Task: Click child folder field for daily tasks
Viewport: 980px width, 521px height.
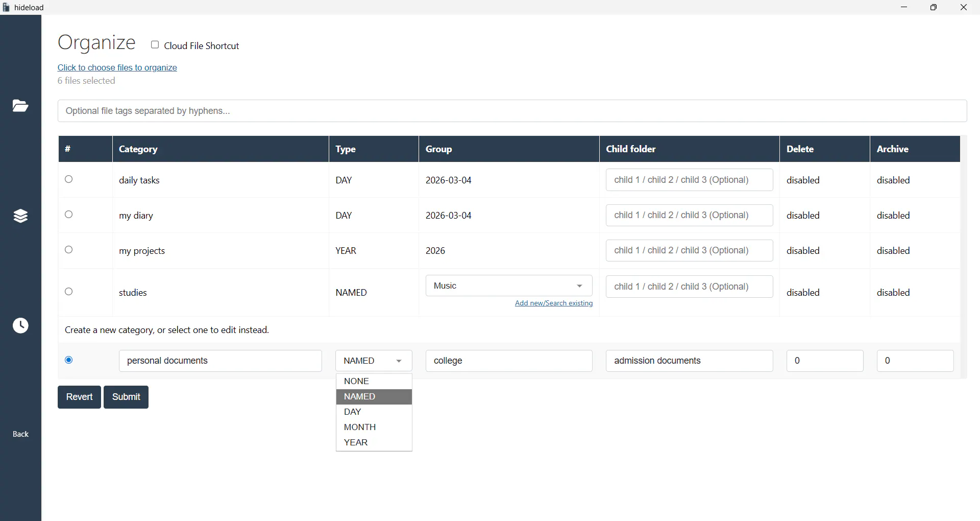Action: (x=689, y=180)
